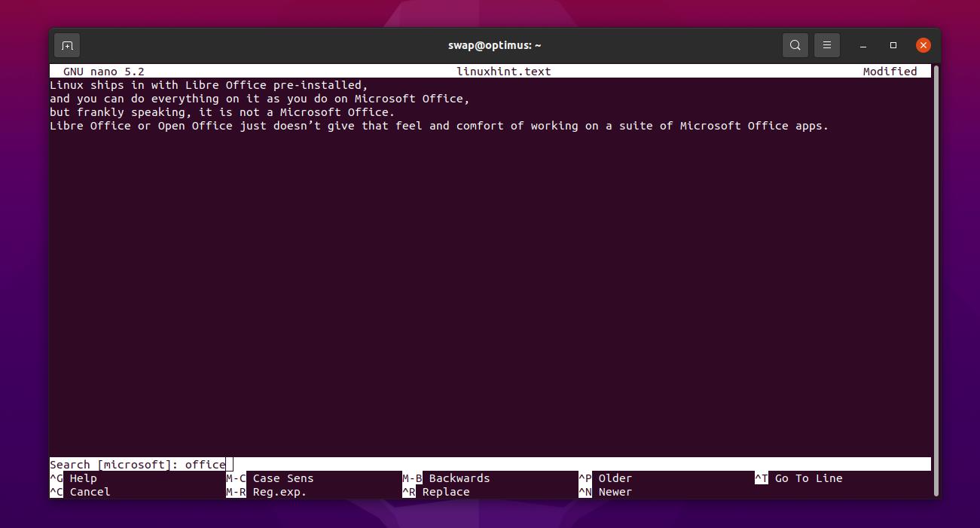Click the 'Modified' status text

pyautogui.click(x=890, y=72)
